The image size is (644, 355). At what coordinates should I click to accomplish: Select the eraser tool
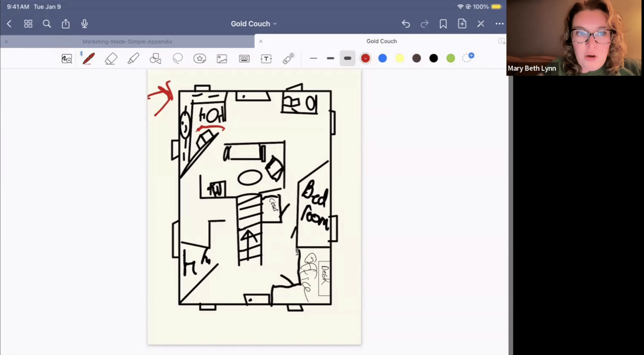coord(111,59)
